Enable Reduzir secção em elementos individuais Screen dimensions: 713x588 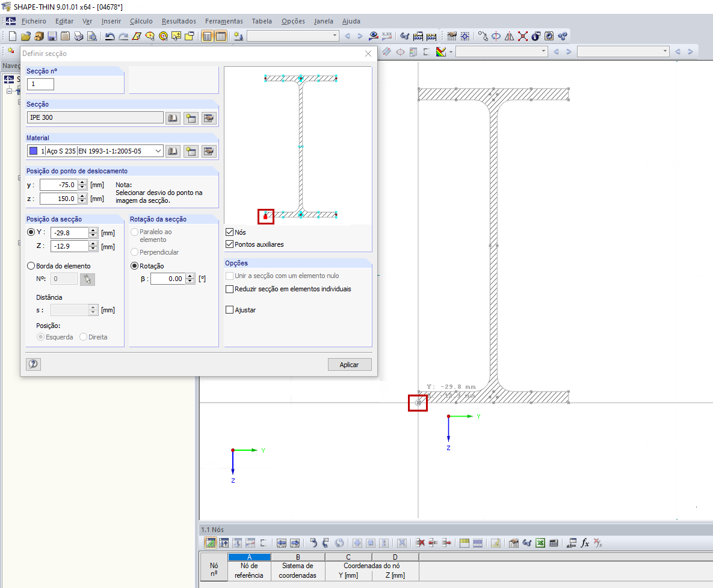[x=230, y=289]
